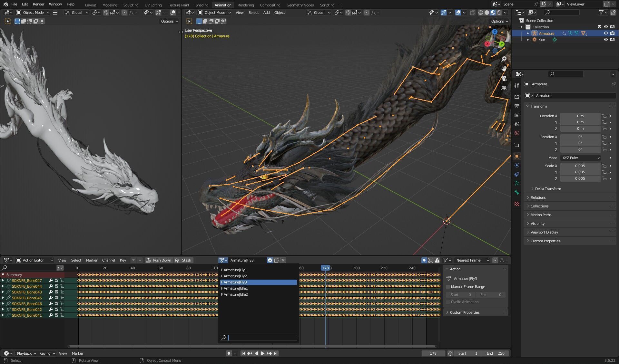Viewport: 619px width, 364px height.
Task: Pin the Armature properties with the pin icon
Action: pos(613,84)
